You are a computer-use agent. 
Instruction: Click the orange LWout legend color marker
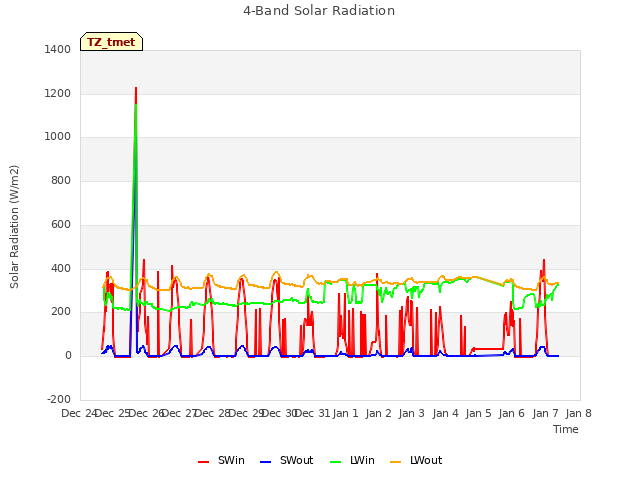coord(396,462)
